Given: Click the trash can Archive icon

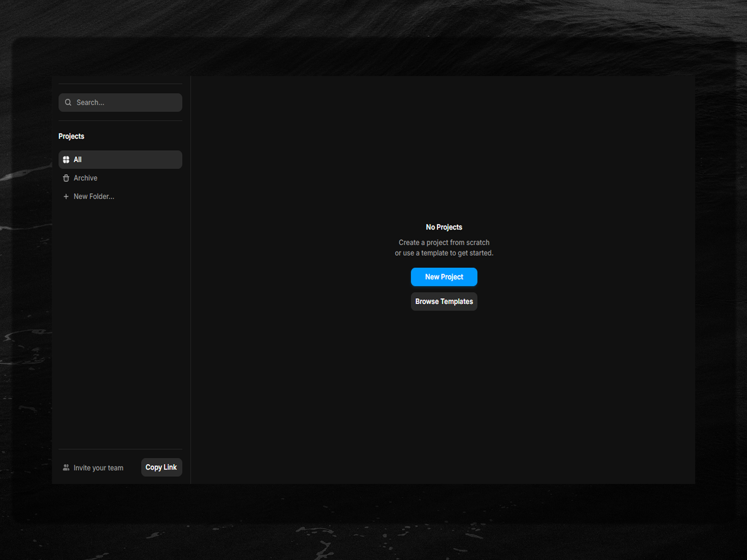Looking at the screenshot, I should (66, 178).
